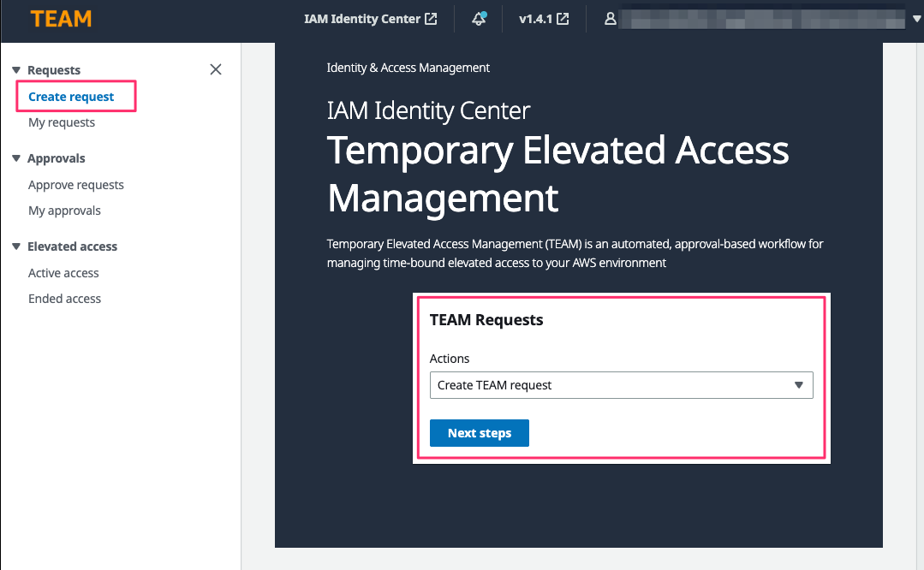Click external link icon next to v1.4.1
924x570 pixels.
(563, 19)
